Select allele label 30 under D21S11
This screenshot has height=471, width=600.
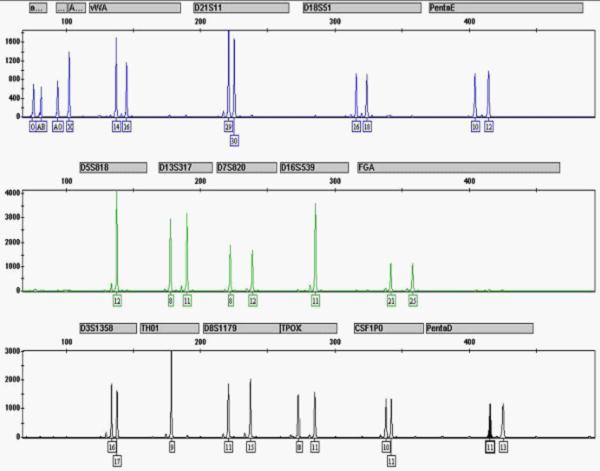(x=234, y=141)
